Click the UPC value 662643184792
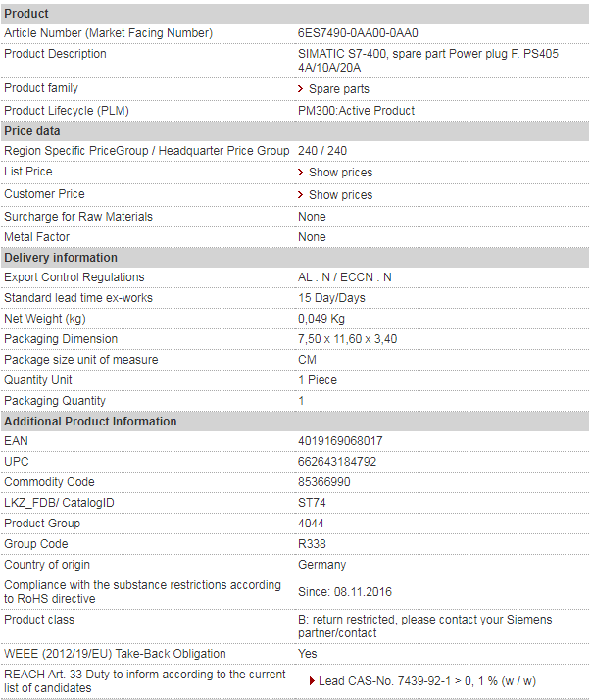Screen dimensions: 592x700 [337, 462]
